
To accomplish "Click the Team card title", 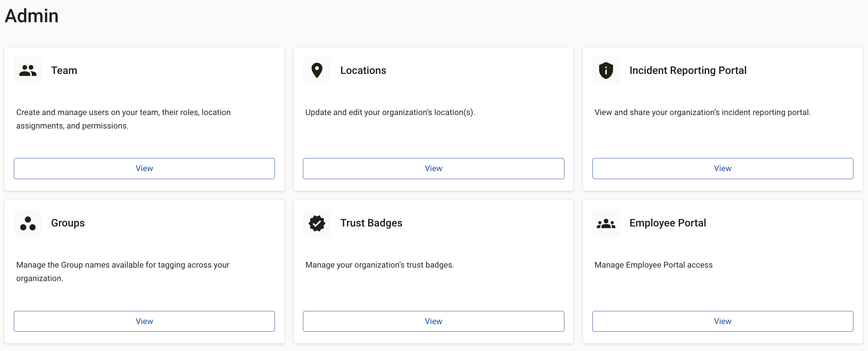I will [64, 70].
